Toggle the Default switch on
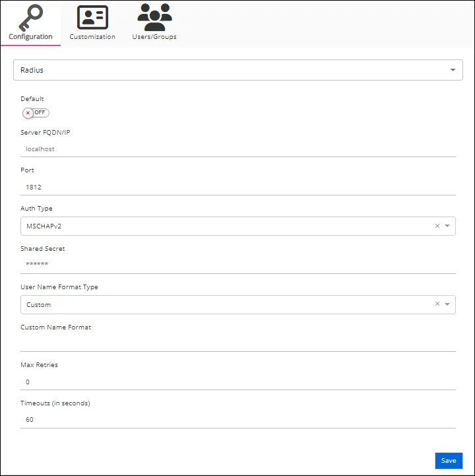This screenshot has width=475, height=476. (36, 113)
